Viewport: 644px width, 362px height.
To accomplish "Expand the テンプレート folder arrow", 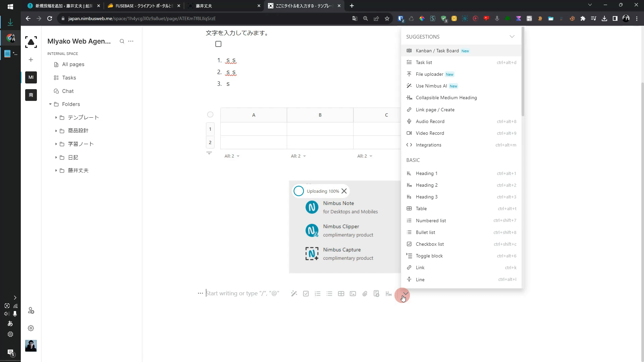I will pyautogui.click(x=56, y=118).
